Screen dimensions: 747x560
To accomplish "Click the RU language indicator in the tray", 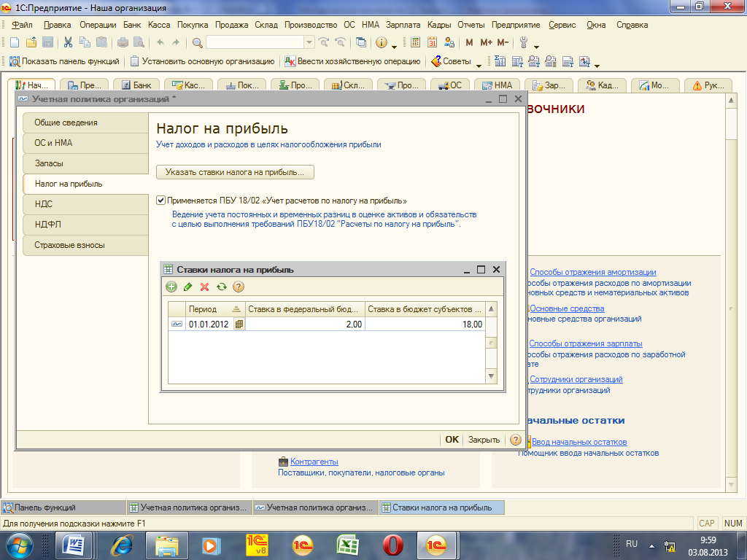I will pyautogui.click(x=632, y=543).
